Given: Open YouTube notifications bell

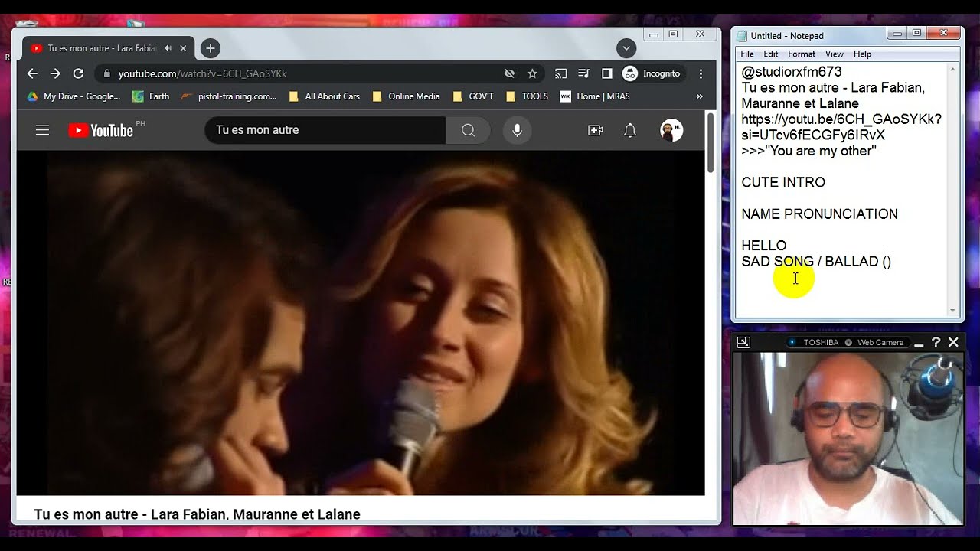Looking at the screenshot, I should [630, 130].
